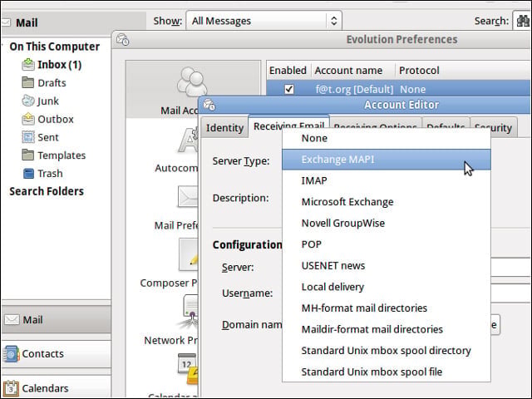Open Contacts component in switcher
The width and height of the screenshot is (532, 399).
[x=56, y=354]
